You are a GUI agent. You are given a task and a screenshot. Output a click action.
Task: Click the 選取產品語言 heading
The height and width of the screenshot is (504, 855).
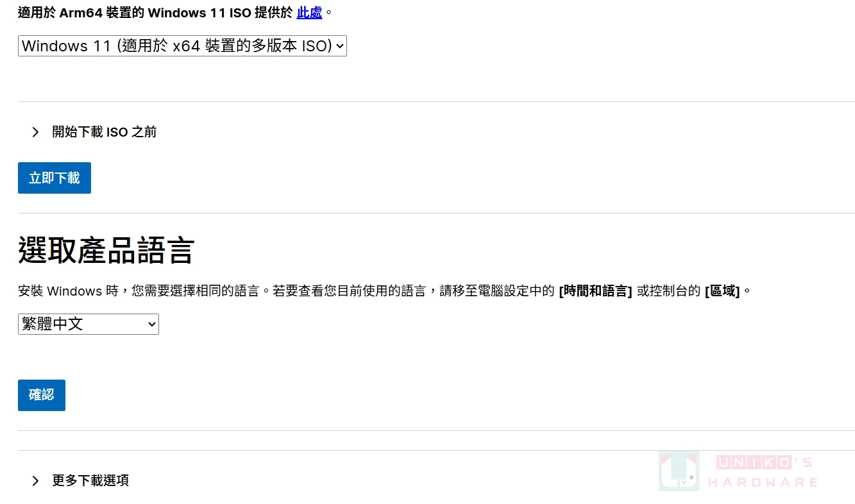tap(106, 250)
